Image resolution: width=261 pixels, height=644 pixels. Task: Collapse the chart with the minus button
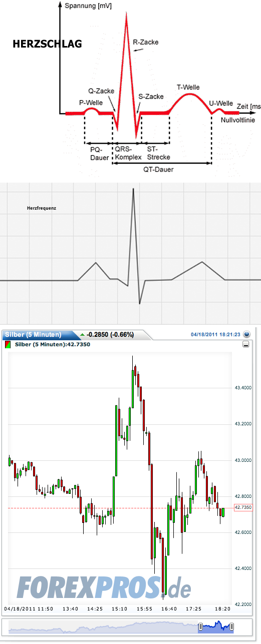pyautogui.click(x=245, y=344)
